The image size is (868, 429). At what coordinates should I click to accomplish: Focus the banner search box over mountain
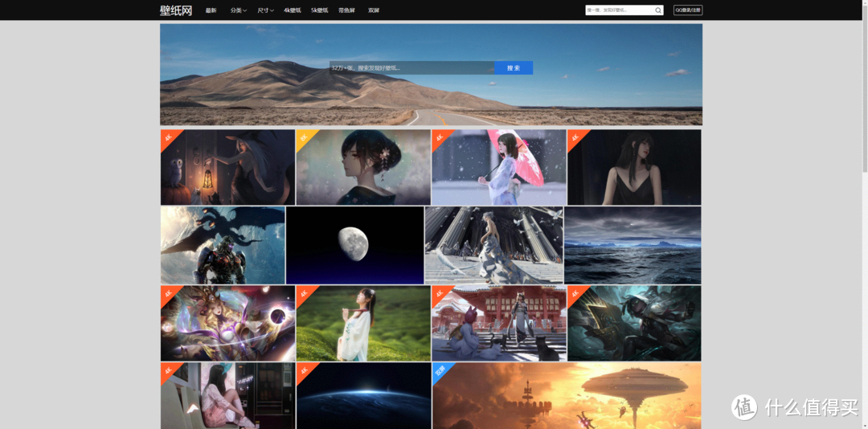(x=411, y=67)
